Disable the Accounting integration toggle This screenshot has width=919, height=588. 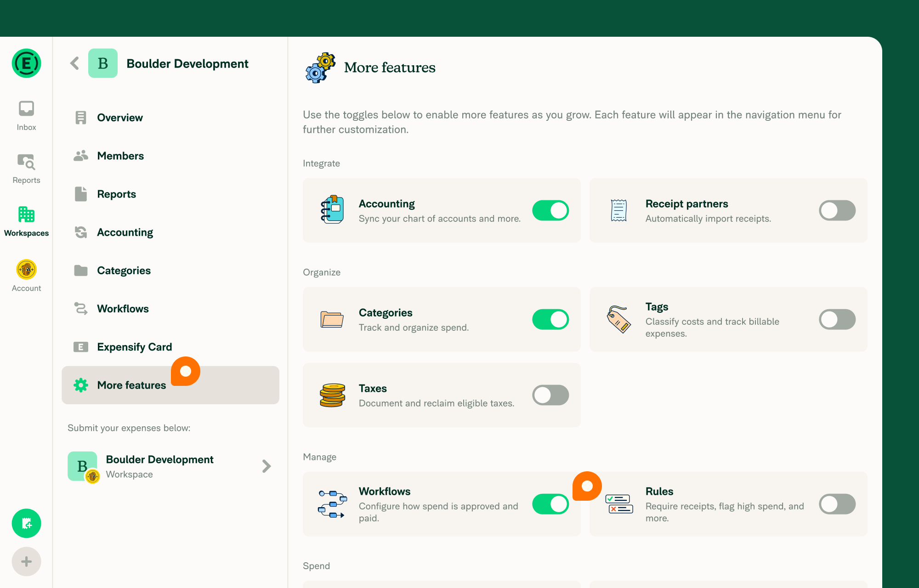pyautogui.click(x=550, y=210)
